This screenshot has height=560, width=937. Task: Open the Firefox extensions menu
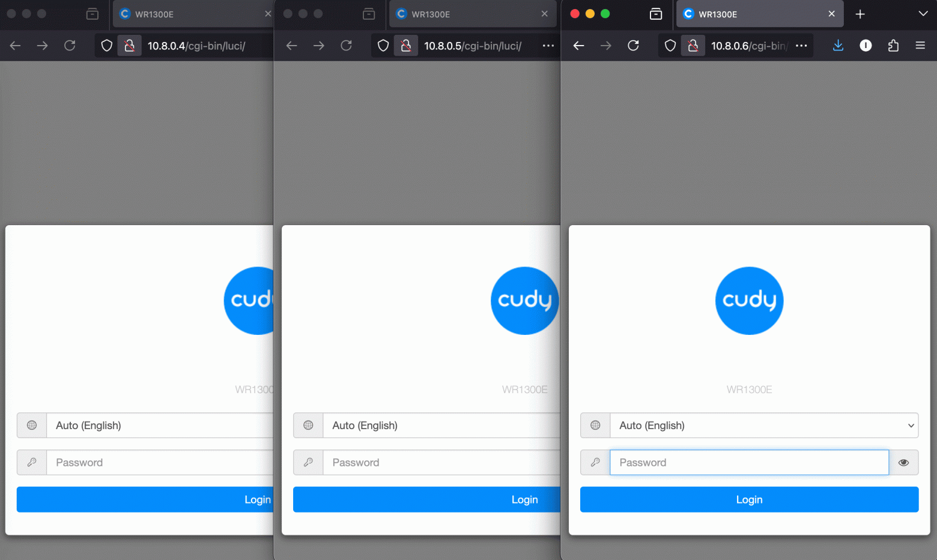click(x=893, y=46)
